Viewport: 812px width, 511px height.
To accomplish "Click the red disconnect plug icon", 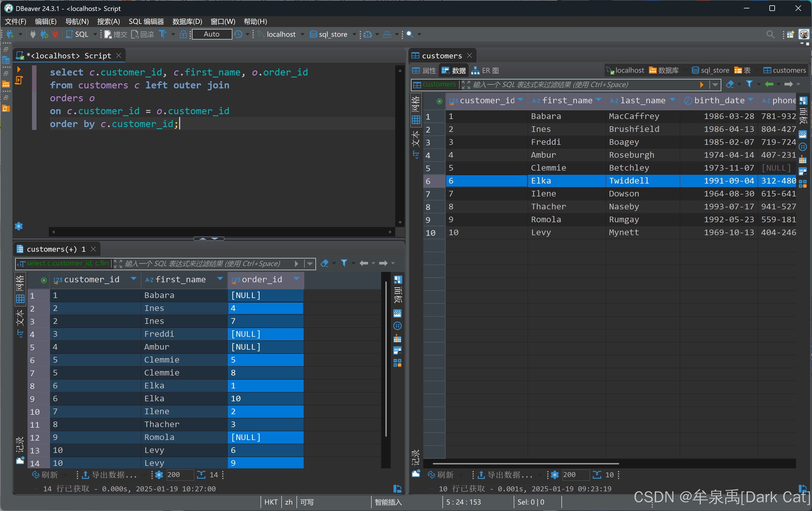I will coord(55,35).
